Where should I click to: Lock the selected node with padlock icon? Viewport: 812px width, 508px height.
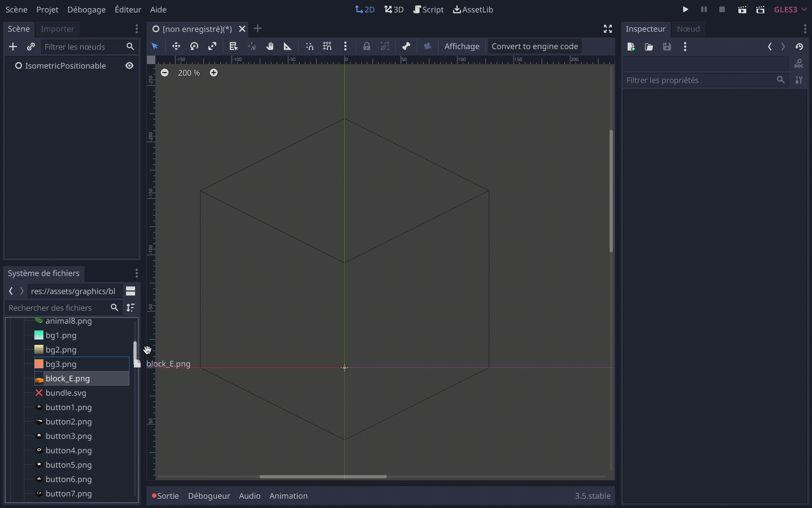pyautogui.click(x=367, y=46)
